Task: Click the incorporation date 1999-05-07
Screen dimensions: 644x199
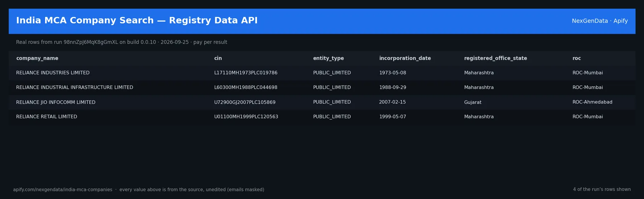Action: click(392, 117)
